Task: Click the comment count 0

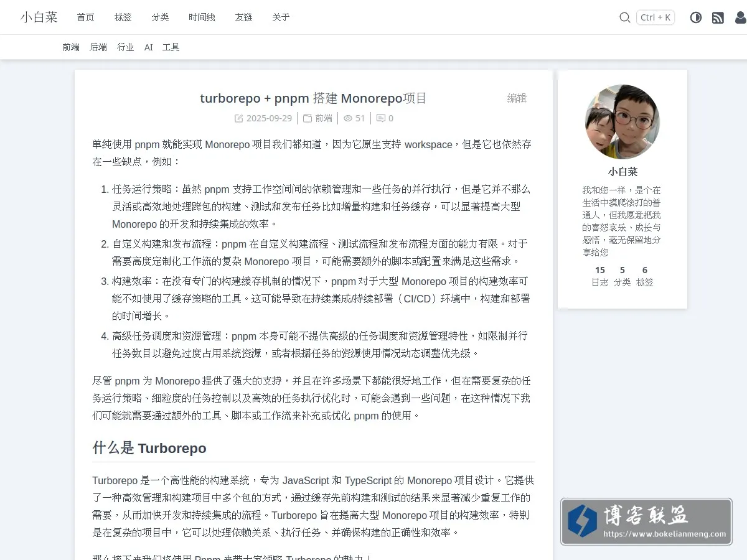Action: coord(391,118)
